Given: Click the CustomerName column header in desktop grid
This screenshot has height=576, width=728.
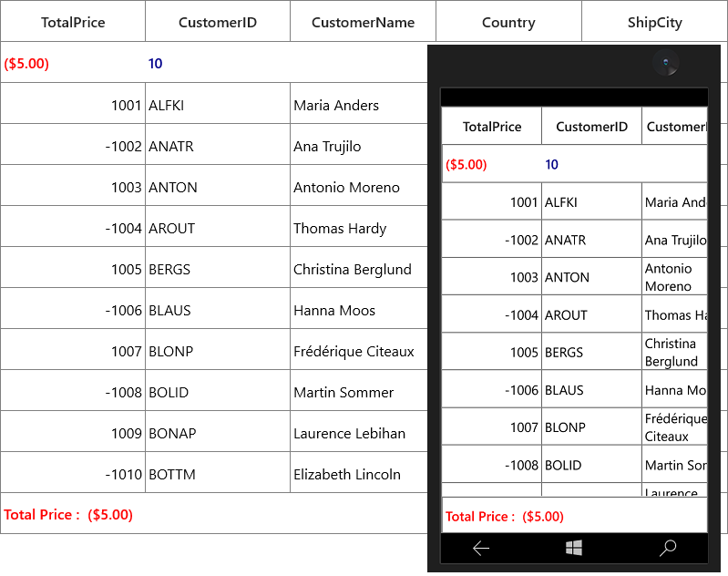Looking at the screenshot, I should pyautogui.click(x=363, y=21).
